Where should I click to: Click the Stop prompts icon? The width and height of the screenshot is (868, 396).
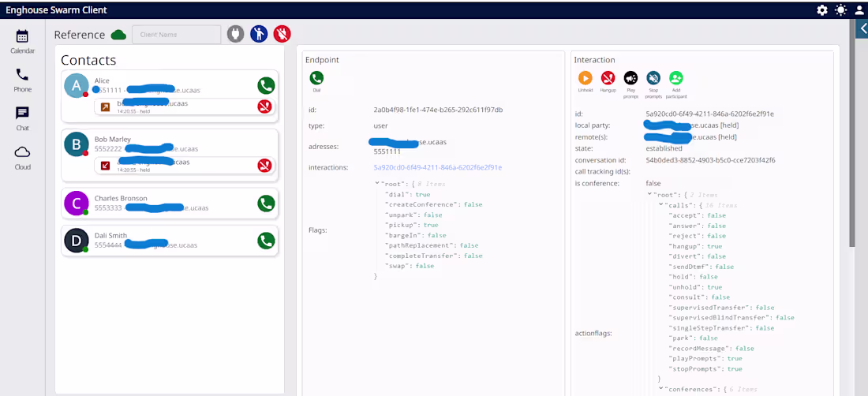click(653, 78)
